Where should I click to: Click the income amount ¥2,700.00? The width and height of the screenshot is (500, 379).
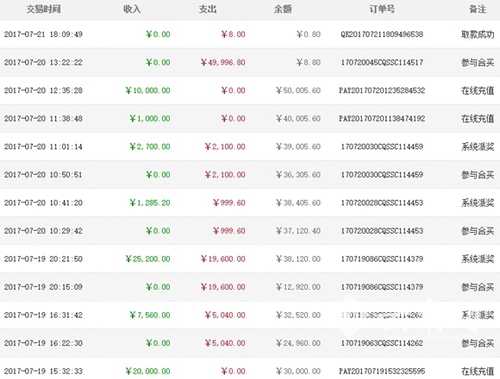pyautogui.click(x=150, y=147)
